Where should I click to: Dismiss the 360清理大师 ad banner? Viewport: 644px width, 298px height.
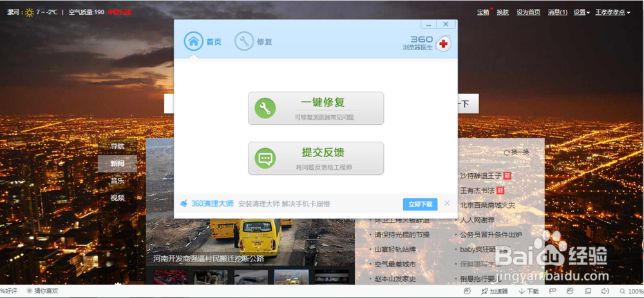pos(448,203)
